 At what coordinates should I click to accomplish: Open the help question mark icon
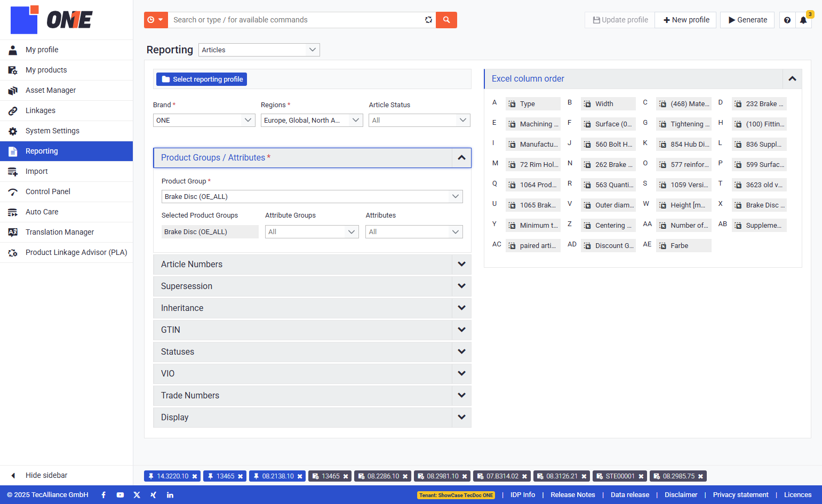(787, 20)
